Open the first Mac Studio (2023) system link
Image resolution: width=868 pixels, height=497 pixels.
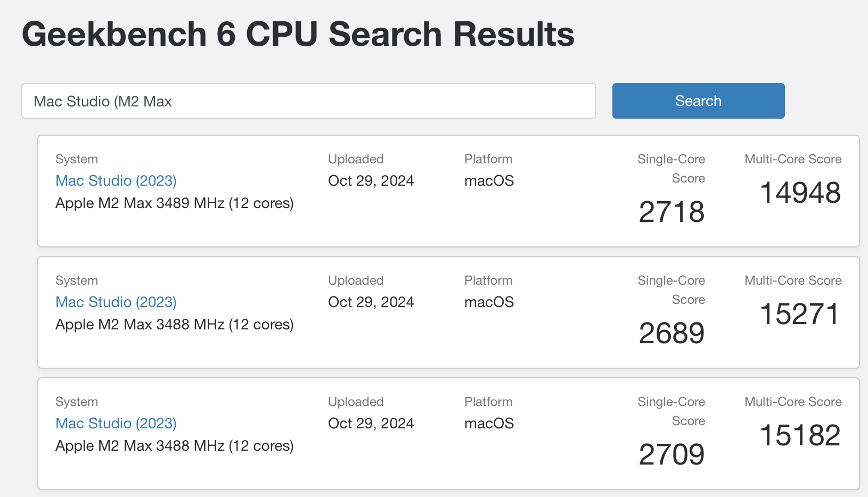coord(116,180)
